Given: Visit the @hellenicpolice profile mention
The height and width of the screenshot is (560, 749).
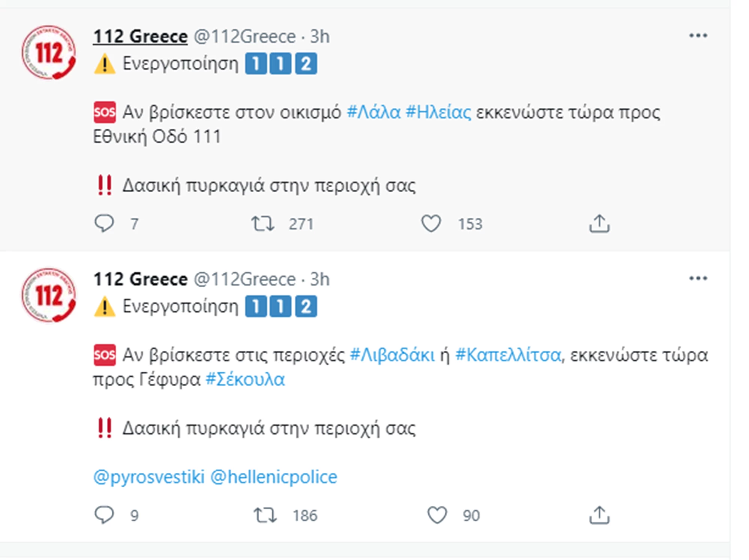Looking at the screenshot, I should [x=274, y=477].
